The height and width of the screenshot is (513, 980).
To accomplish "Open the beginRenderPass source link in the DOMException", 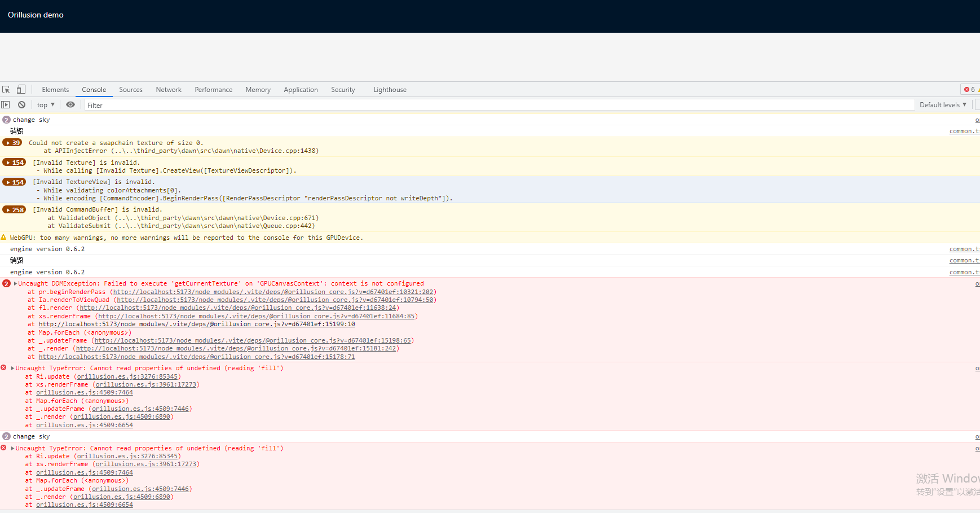I will 274,292.
